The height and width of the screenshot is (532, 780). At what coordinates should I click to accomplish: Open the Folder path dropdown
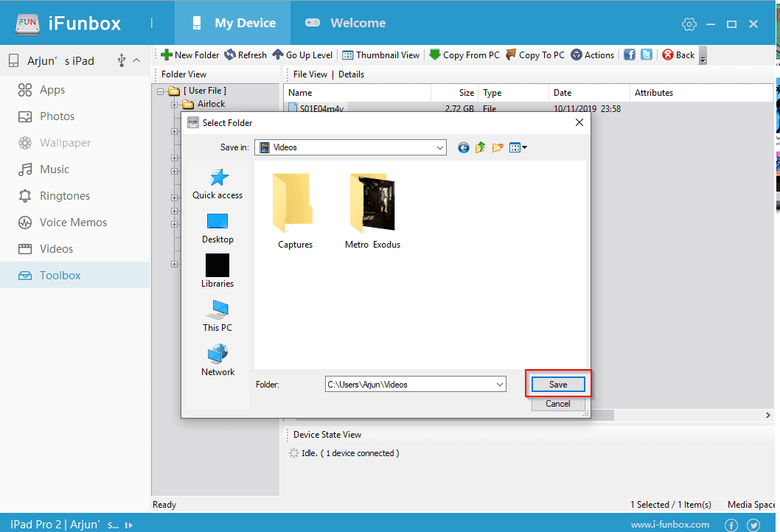point(499,385)
